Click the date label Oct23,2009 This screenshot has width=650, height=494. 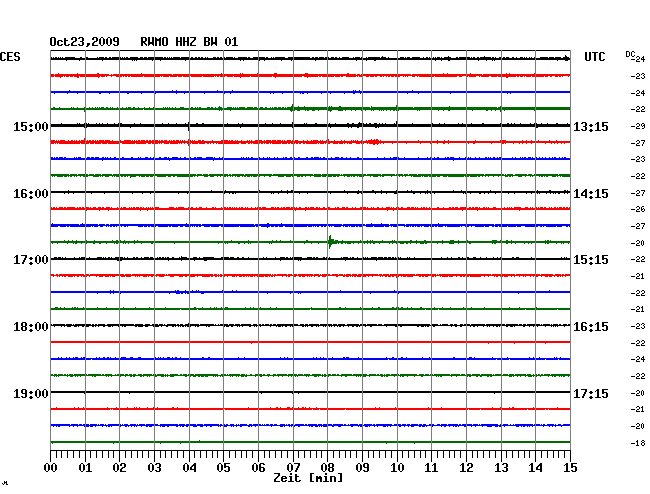(x=85, y=42)
